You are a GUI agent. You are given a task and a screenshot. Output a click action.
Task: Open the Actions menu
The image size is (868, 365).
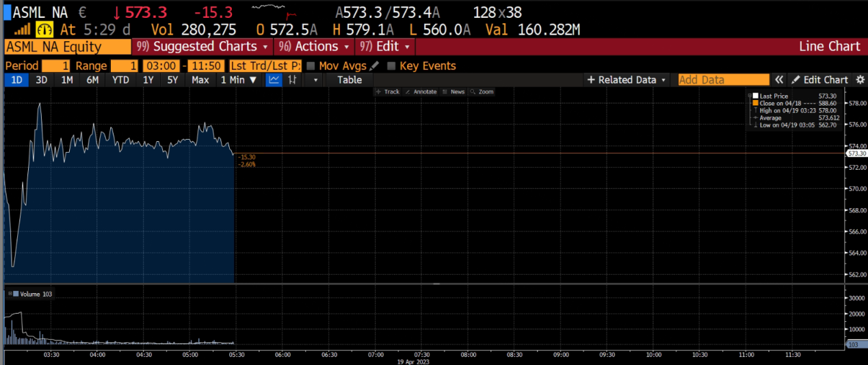pyautogui.click(x=313, y=47)
